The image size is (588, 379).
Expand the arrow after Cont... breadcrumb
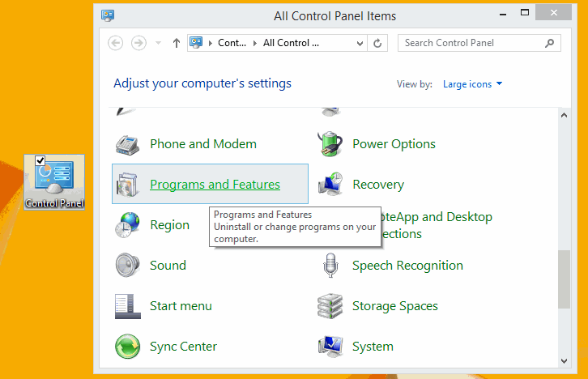point(255,43)
